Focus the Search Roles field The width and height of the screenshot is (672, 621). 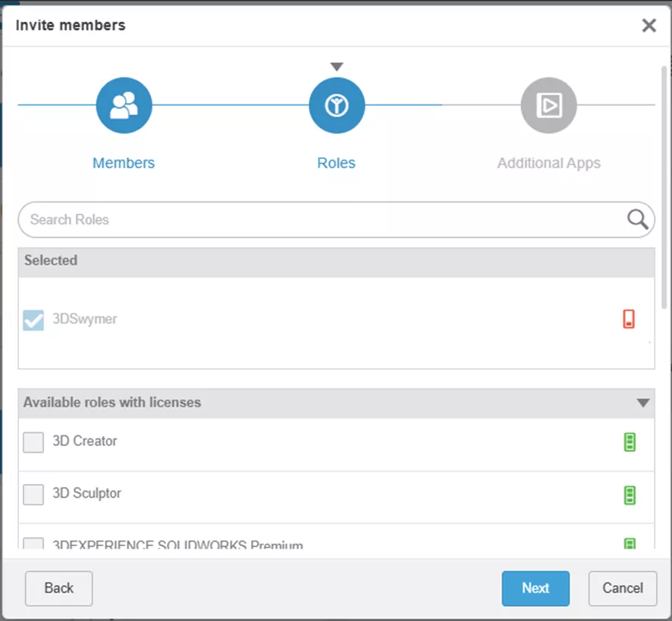pos(337,220)
